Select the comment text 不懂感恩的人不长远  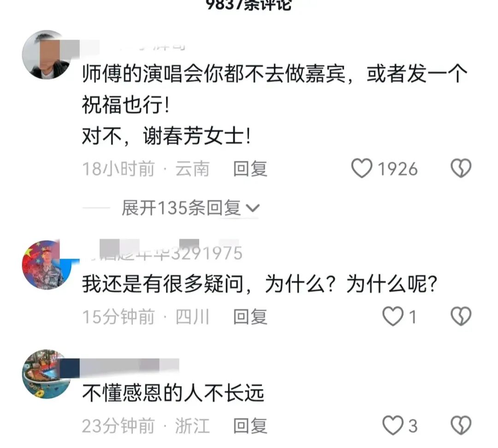pos(173,393)
